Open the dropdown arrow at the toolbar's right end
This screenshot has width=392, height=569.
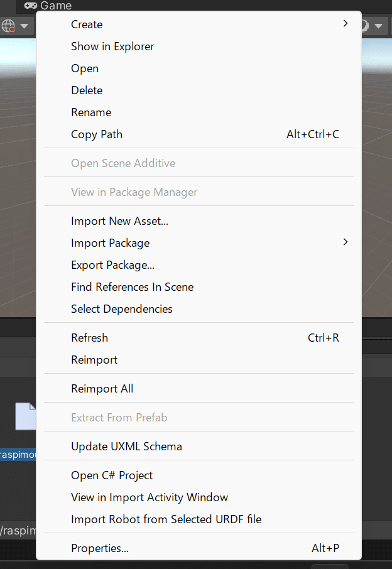click(378, 26)
